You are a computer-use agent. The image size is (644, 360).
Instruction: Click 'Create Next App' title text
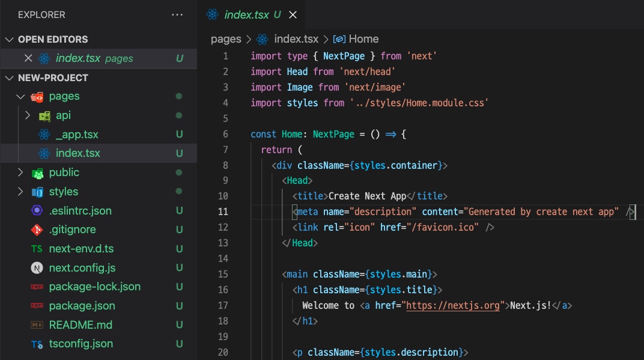(367, 196)
